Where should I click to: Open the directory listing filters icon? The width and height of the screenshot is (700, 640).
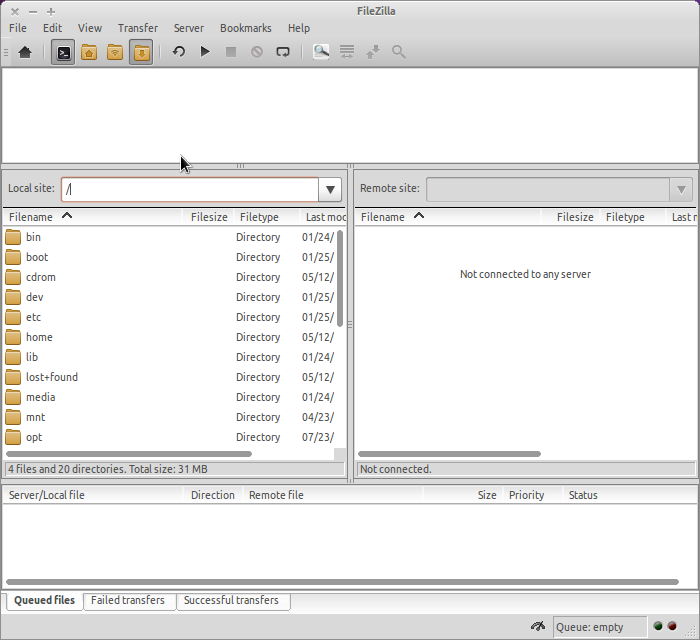(x=321, y=52)
